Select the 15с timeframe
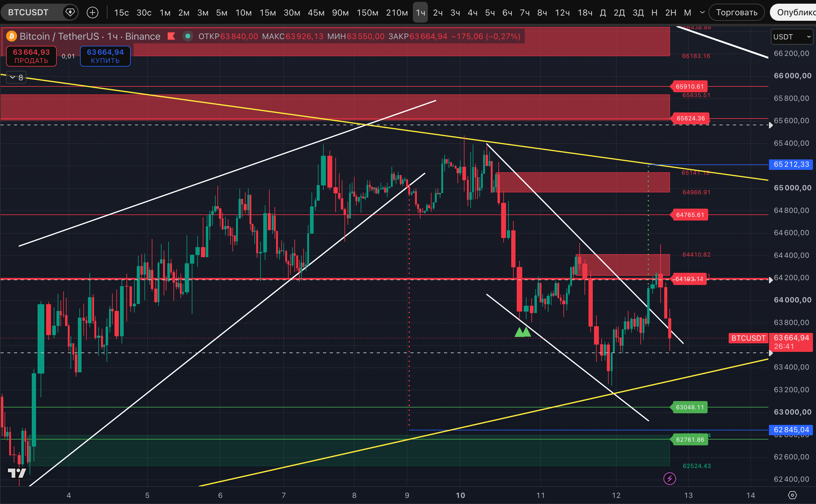 pos(121,13)
